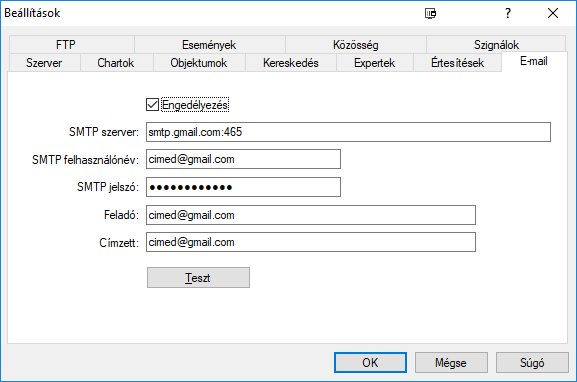Screen dimensions: 577x382
Task: Toggle the Engedélyezés checkbox
Action: (x=152, y=105)
